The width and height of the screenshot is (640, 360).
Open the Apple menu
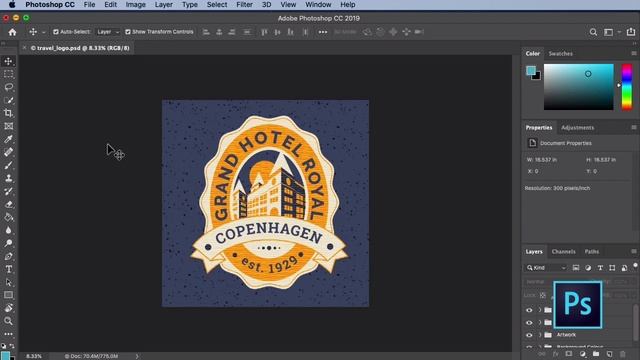coord(12,4)
